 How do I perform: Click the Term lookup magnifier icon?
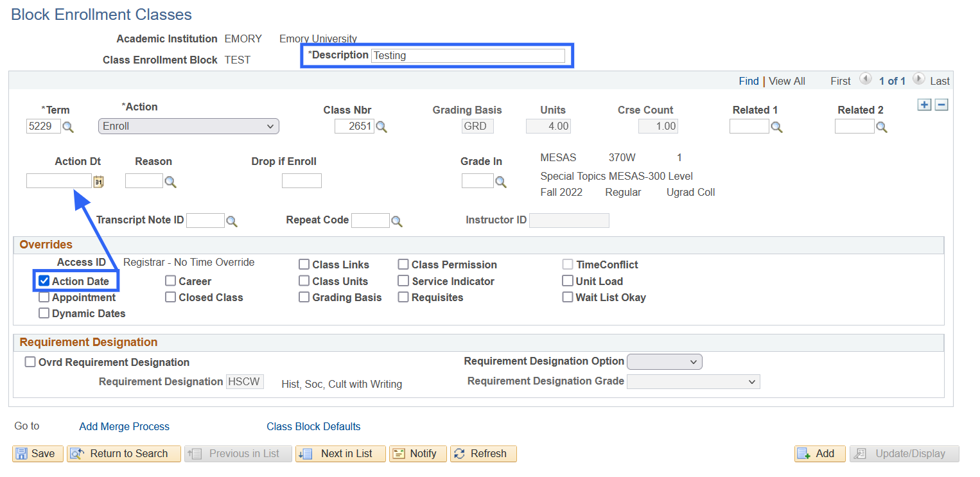pos(68,127)
